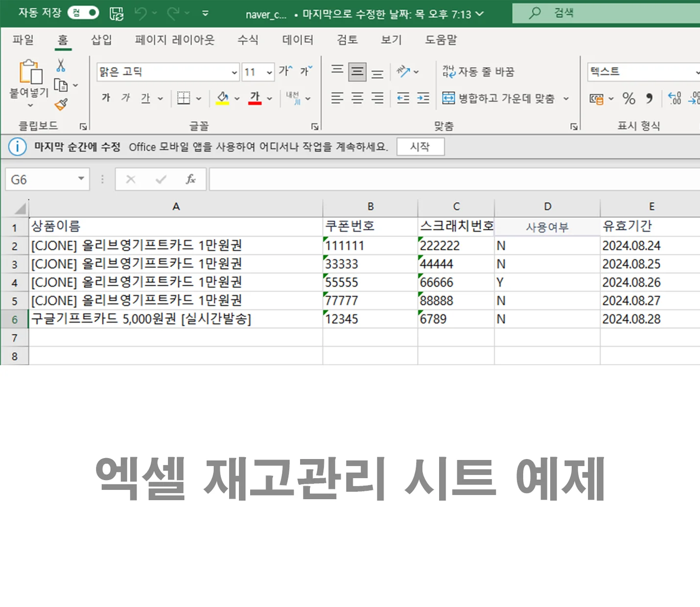Switch to the 데이터 tab
The image size is (700, 607).
tap(298, 40)
